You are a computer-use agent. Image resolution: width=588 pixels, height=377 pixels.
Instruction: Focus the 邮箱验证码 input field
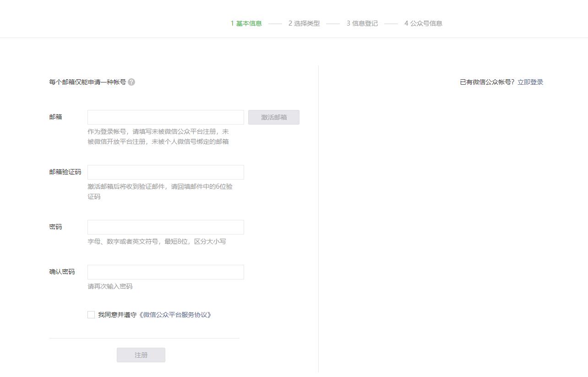click(166, 172)
